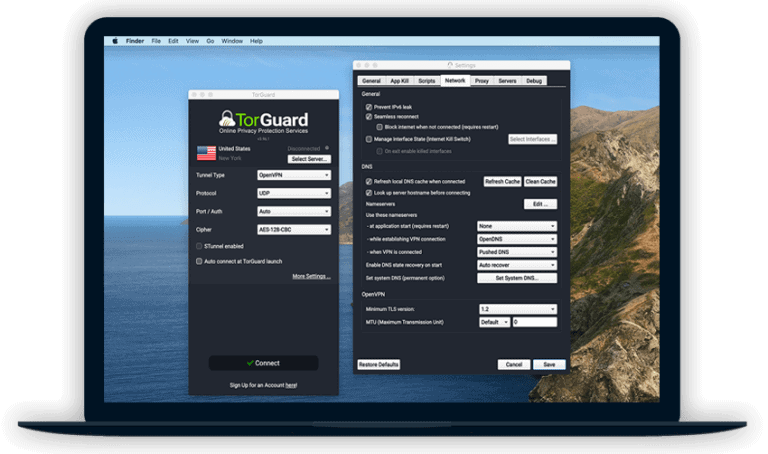Open the File menu
Image resolution: width=768 pixels, height=454 pixels.
(156, 41)
